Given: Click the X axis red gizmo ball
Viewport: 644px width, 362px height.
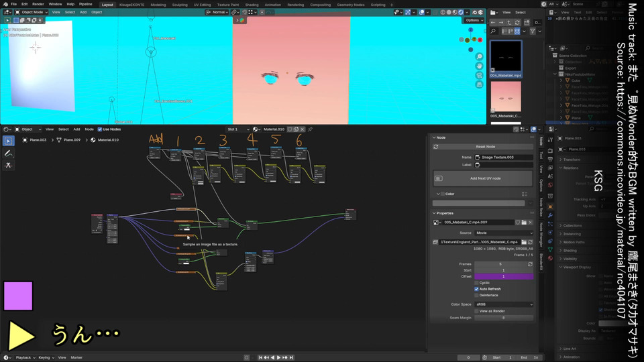Looking at the screenshot, I should (480, 40).
